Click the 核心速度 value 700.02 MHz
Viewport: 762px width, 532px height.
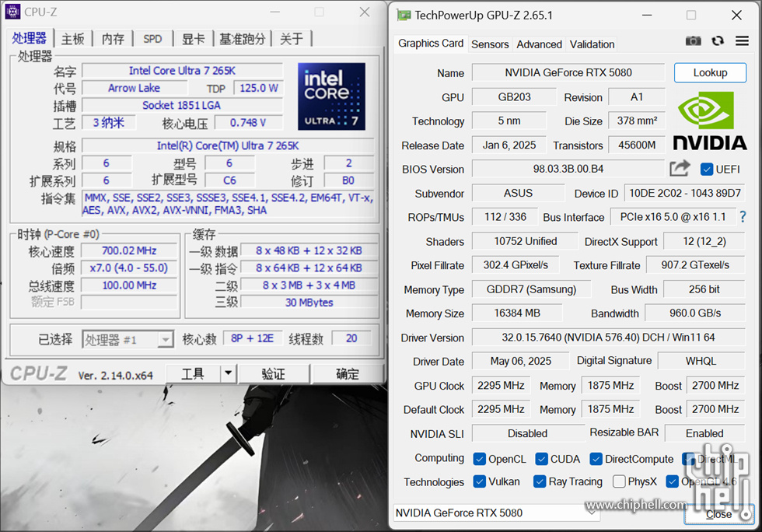point(129,250)
